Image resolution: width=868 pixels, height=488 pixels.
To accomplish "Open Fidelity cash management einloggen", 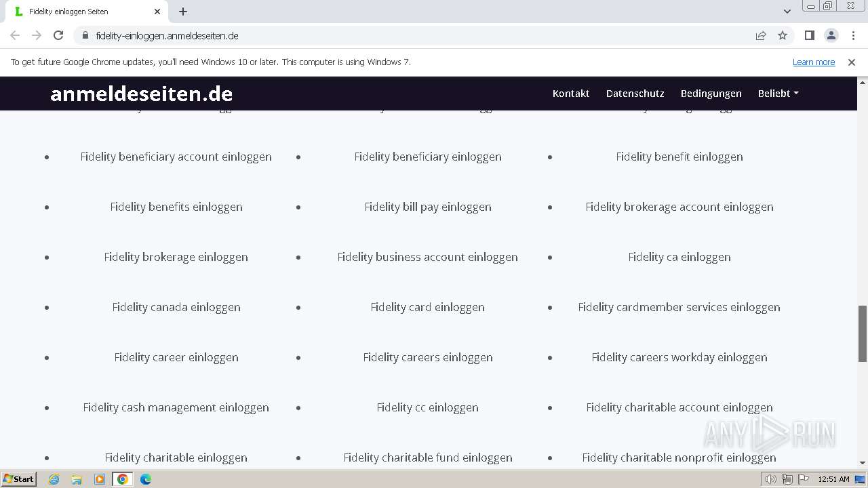I will 176,407.
